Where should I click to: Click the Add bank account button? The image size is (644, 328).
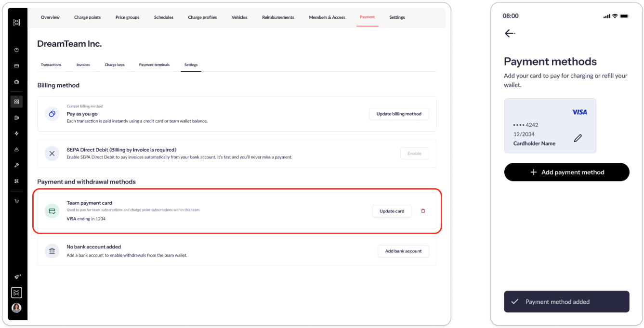pos(403,251)
